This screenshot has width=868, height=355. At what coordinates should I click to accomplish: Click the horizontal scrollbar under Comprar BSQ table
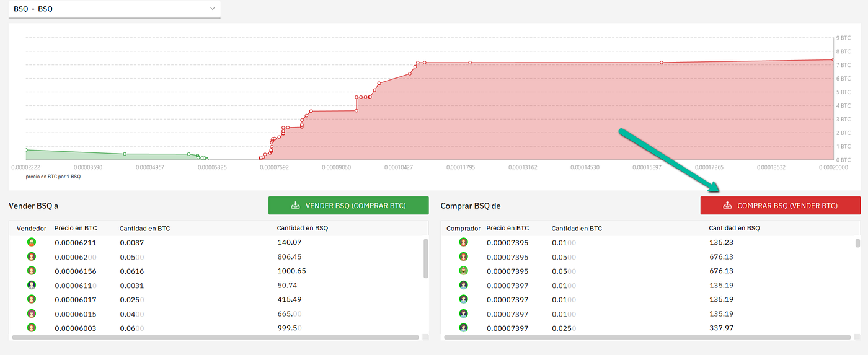point(647,337)
